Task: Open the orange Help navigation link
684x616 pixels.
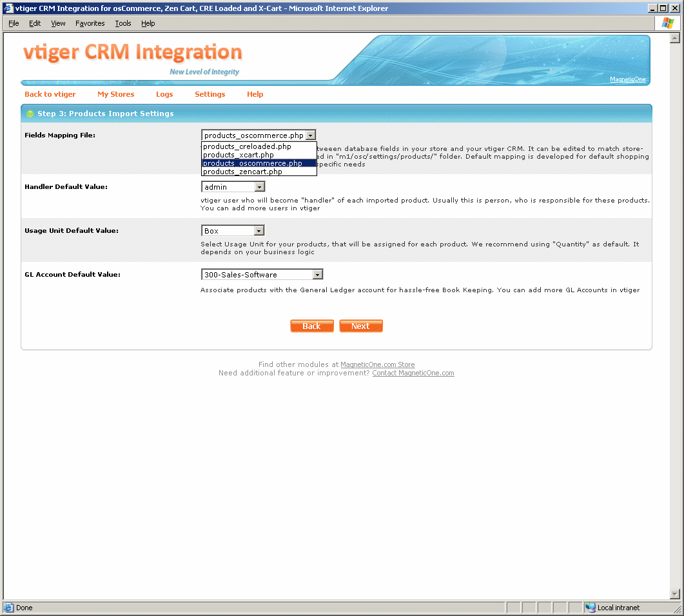Action: [x=255, y=94]
